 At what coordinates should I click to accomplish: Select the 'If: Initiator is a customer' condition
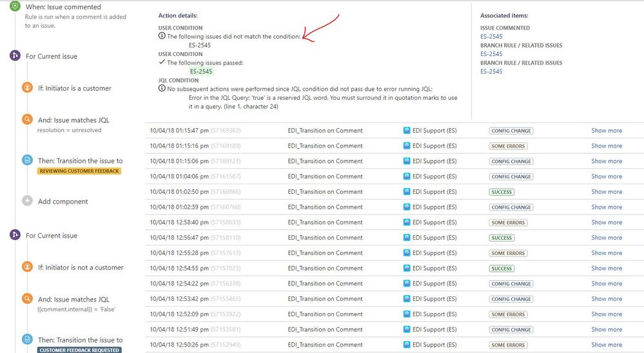(74, 88)
